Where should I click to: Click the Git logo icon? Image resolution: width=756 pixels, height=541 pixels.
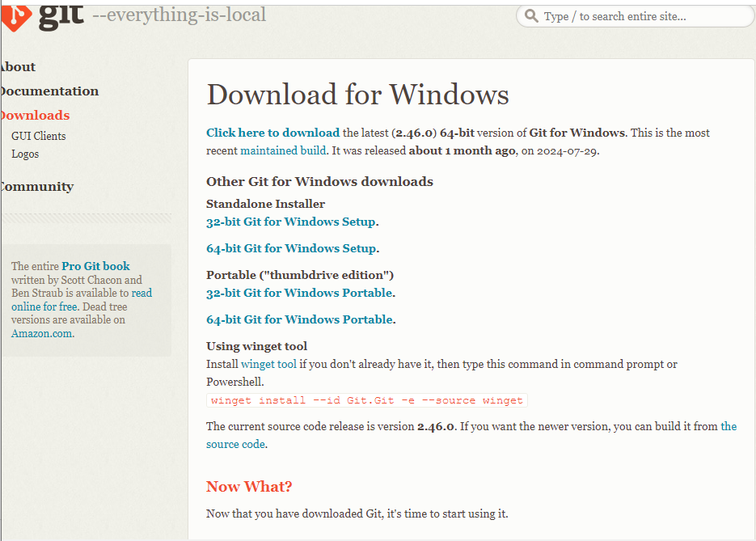point(15,17)
